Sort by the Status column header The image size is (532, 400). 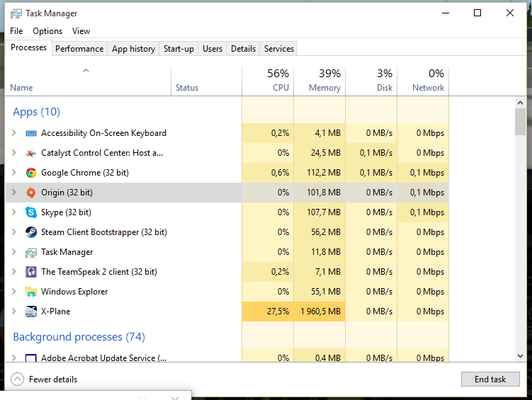207,81
